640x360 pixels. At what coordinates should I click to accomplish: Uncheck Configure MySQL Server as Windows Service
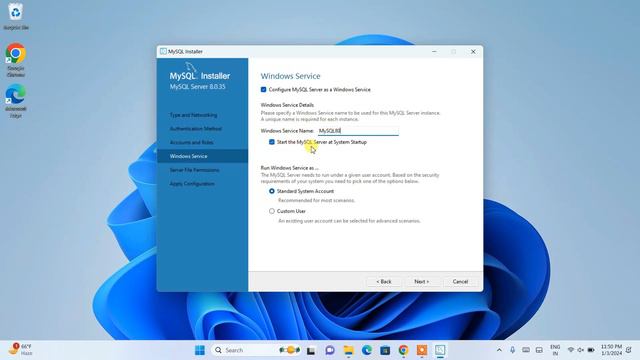pos(263,89)
